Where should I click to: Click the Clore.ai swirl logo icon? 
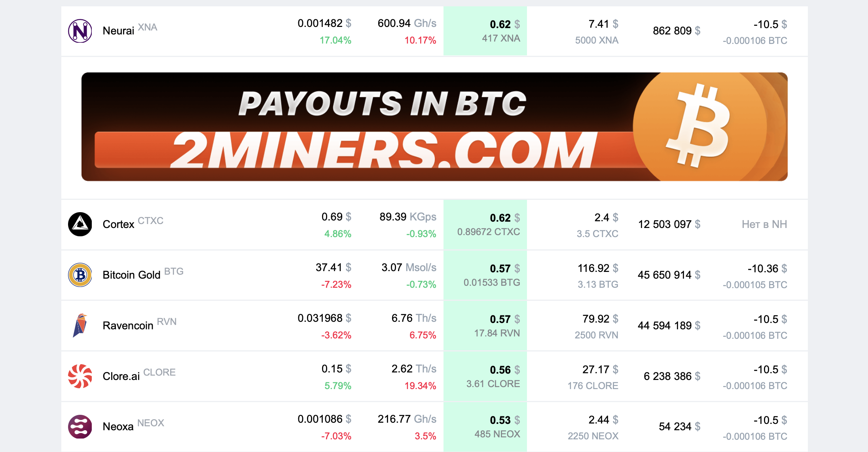coord(80,376)
